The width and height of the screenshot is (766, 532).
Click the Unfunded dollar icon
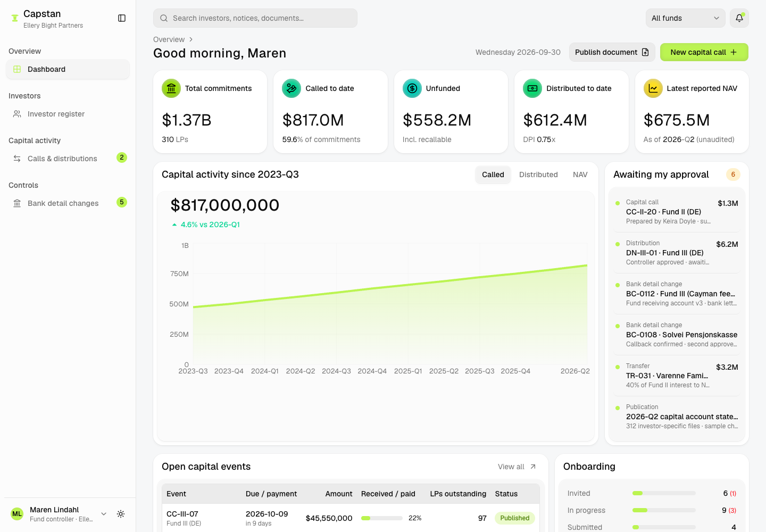[412, 88]
